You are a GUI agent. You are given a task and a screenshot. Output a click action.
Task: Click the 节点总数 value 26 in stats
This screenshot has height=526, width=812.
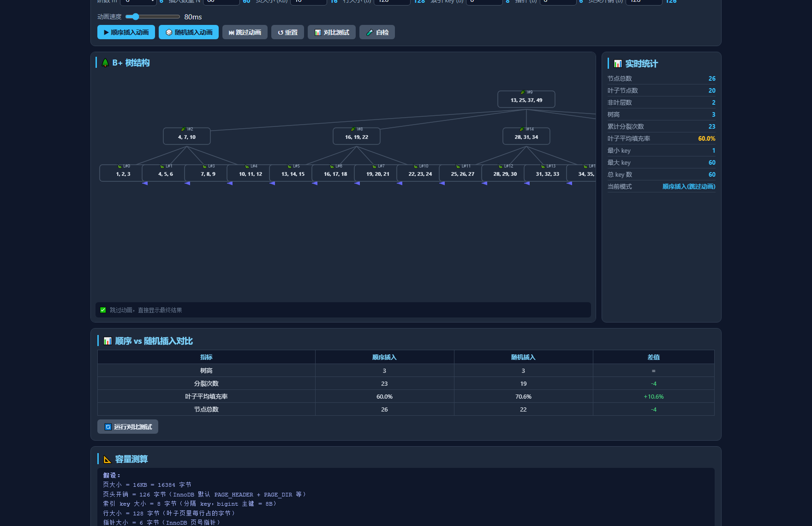coord(712,78)
